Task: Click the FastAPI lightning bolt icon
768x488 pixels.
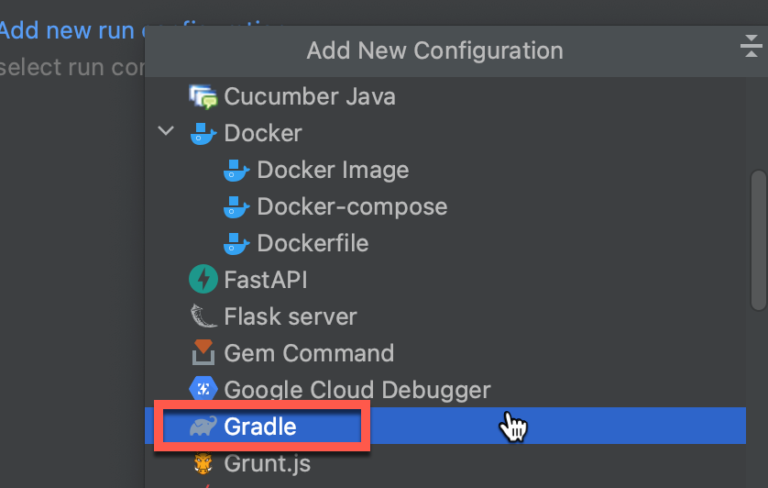Action: pyautogui.click(x=203, y=279)
